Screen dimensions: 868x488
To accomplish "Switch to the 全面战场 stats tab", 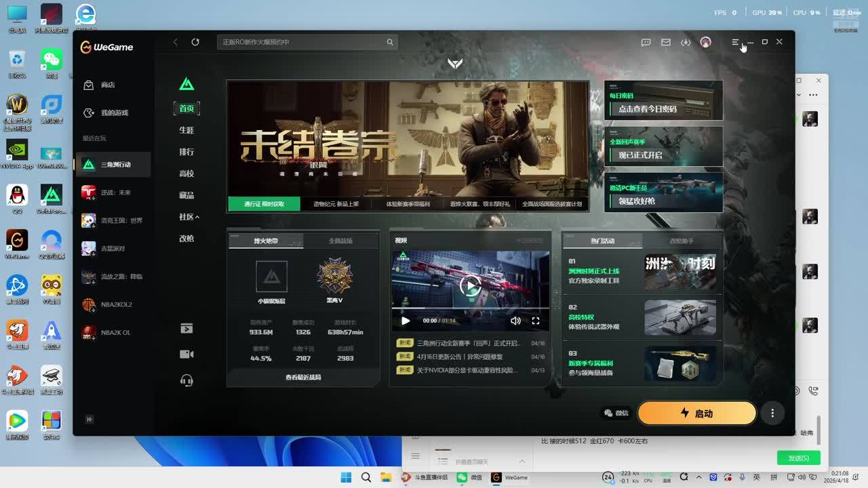I will pyautogui.click(x=340, y=241).
